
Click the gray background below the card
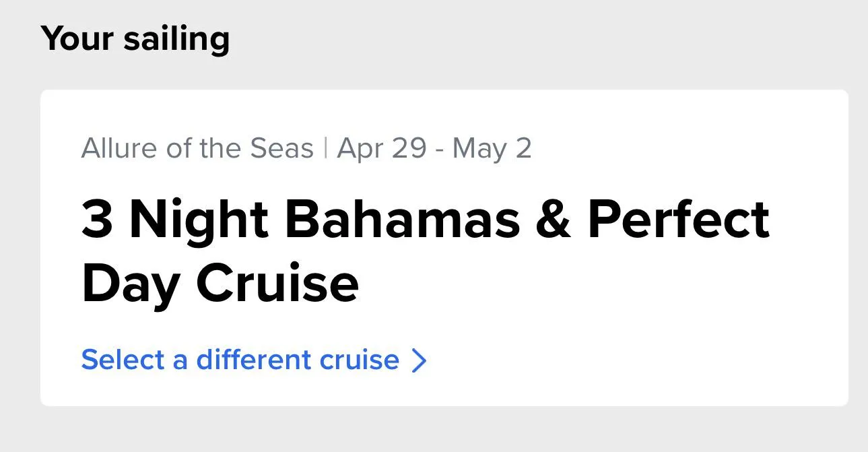coord(431,431)
